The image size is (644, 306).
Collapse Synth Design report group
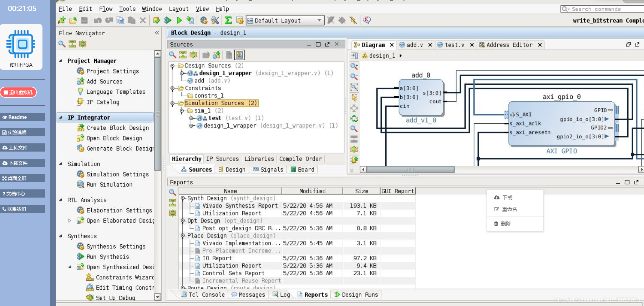[x=183, y=198]
